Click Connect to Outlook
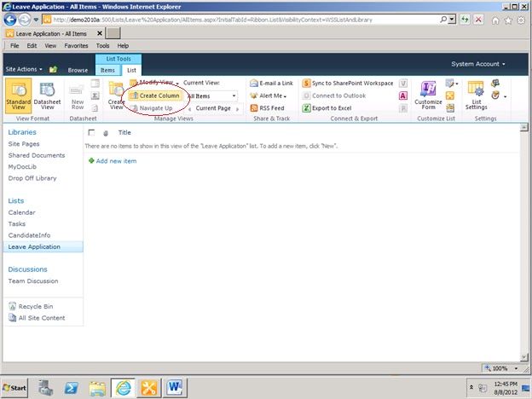 [x=334, y=95]
